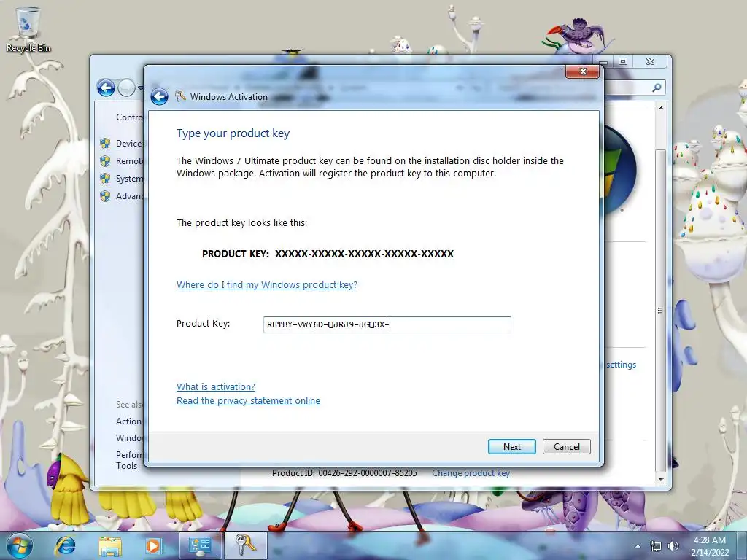Click Forward arrow in the System control panel window

click(x=126, y=87)
